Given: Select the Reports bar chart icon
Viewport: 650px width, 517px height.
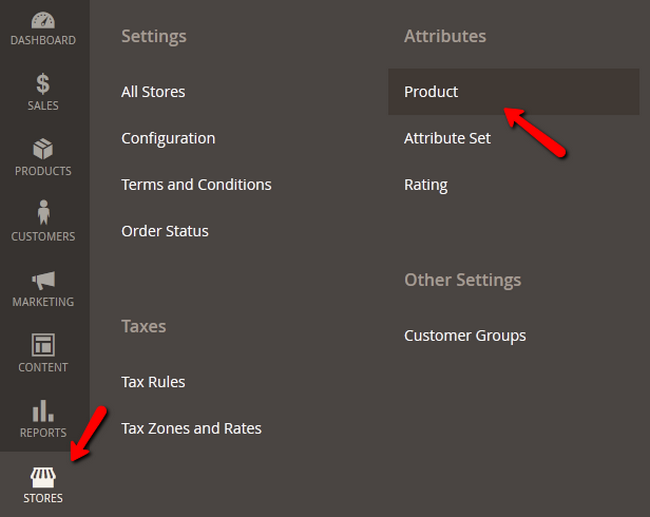Looking at the screenshot, I should point(43,410).
